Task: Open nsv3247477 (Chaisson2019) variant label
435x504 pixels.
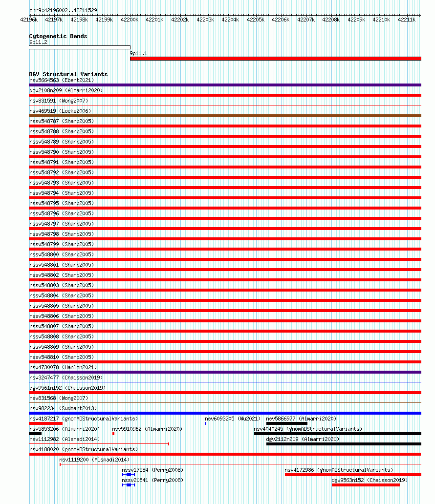Action: click(x=66, y=378)
